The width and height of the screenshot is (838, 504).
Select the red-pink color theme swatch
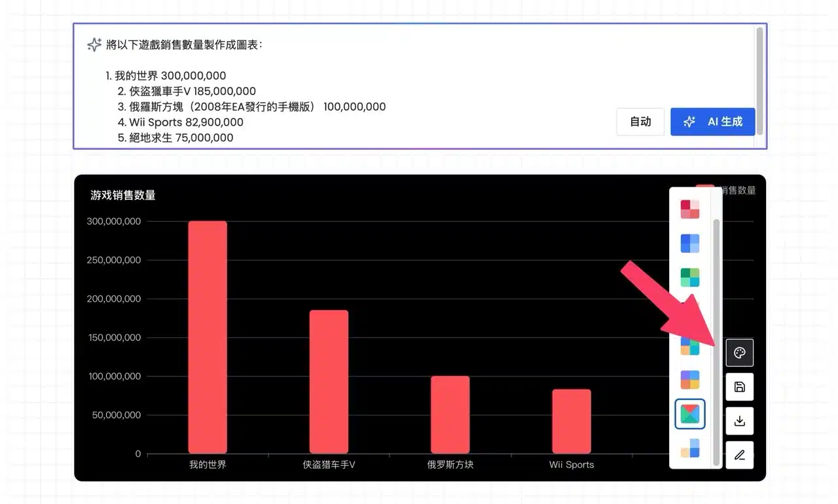[x=690, y=209]
